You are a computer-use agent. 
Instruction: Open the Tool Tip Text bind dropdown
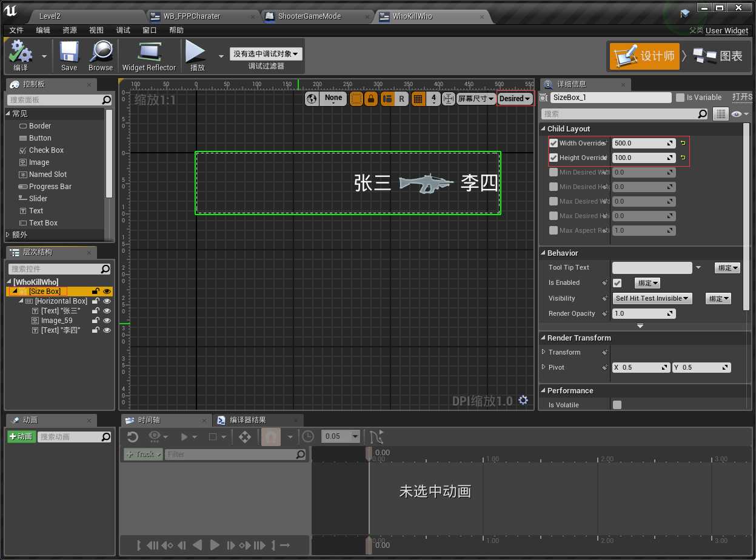click(x=728, y=268)
